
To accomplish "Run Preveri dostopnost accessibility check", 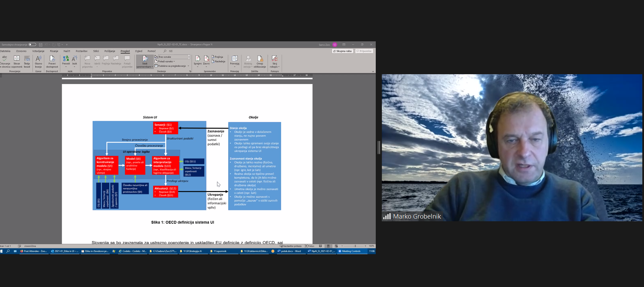I will pos(52,59).
